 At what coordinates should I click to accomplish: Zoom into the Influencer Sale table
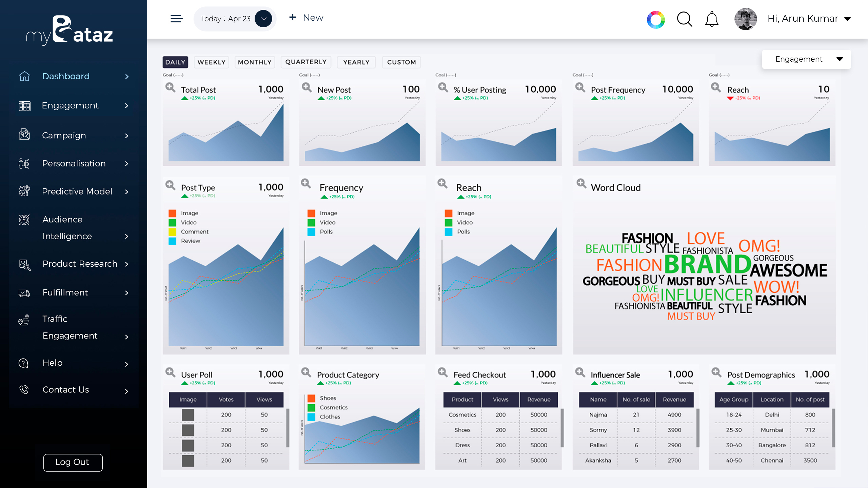point(580,372)
